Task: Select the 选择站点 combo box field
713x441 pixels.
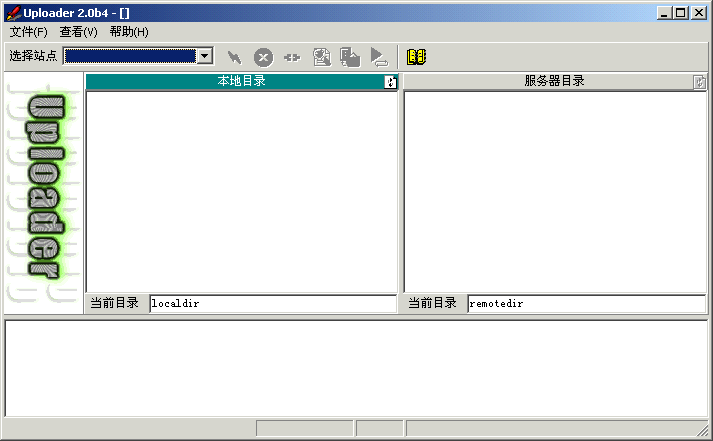Action: [130, 57]
